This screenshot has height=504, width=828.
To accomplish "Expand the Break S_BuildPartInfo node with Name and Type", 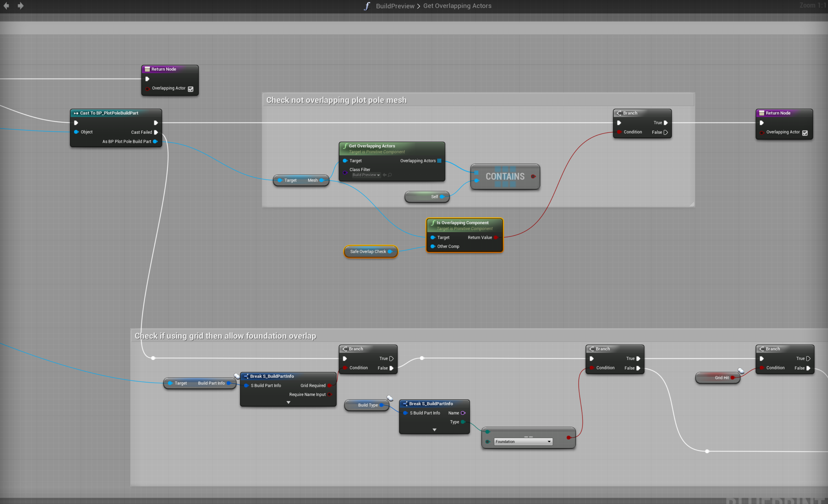I will [434, 430].
